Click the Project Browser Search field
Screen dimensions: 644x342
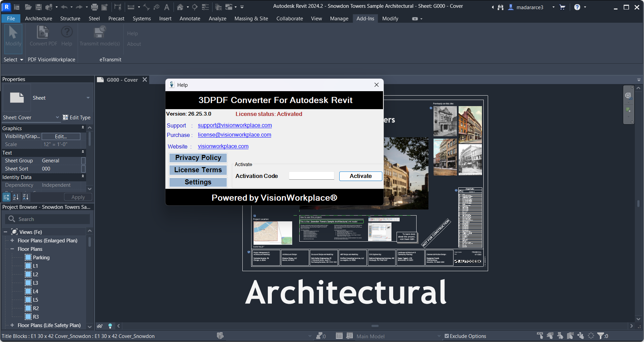47,219
